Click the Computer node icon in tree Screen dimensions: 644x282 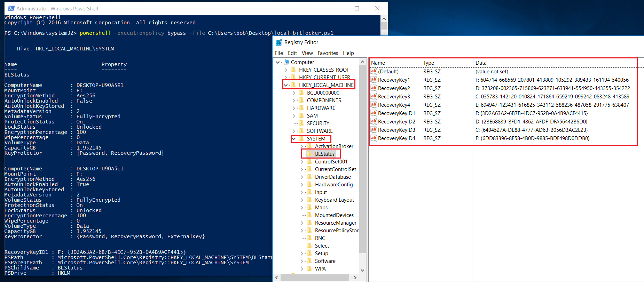tap(286, 62)
